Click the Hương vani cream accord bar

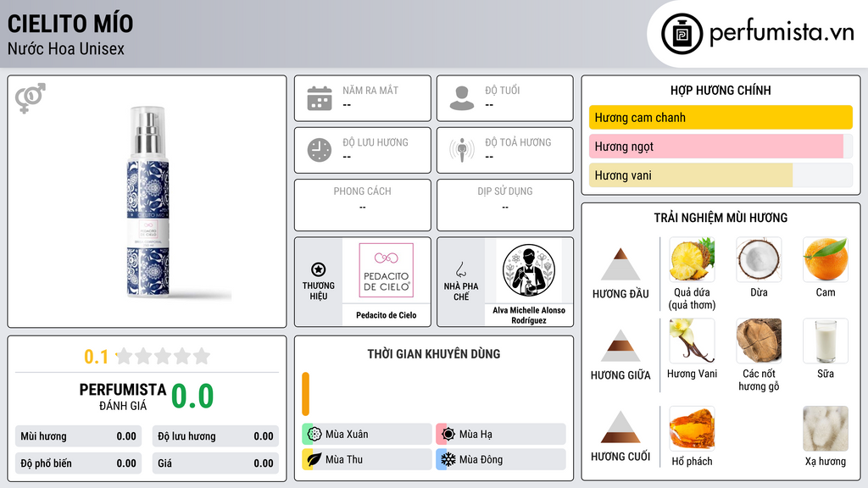point(691,175)
